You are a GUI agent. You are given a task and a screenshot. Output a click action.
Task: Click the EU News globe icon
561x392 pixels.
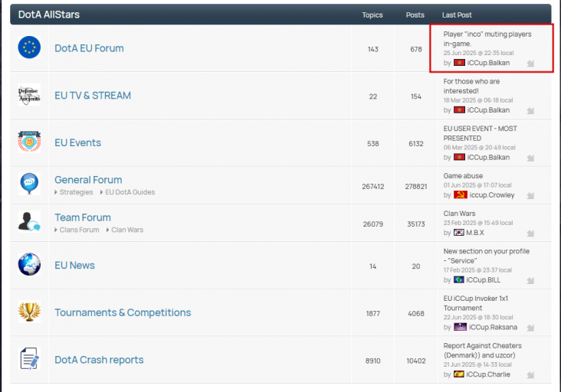coord(29,264)
